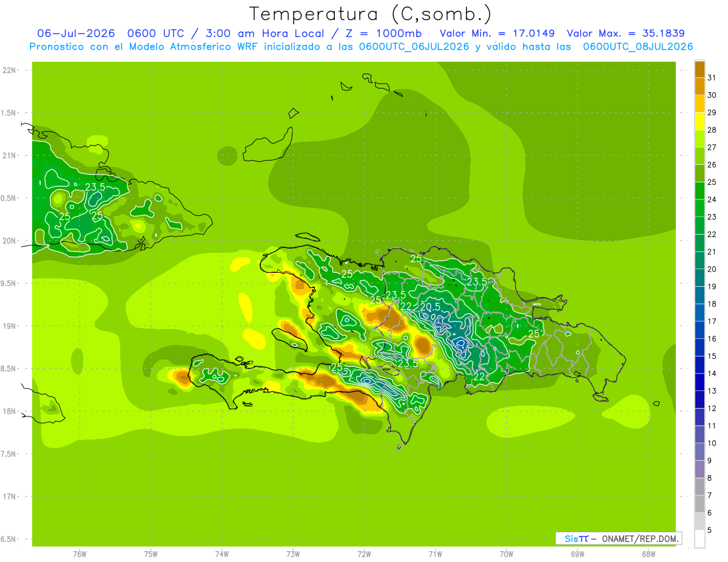Click the "20N" latitude axis label
The width and height of the screenshot is (728, 562).
coord(10,241)
